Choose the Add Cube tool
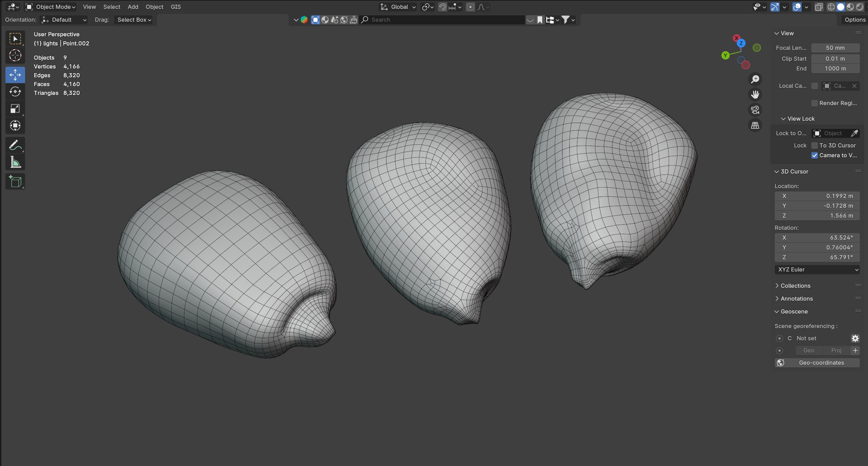This screenshot has height=466, width=868. click(15, 182)
